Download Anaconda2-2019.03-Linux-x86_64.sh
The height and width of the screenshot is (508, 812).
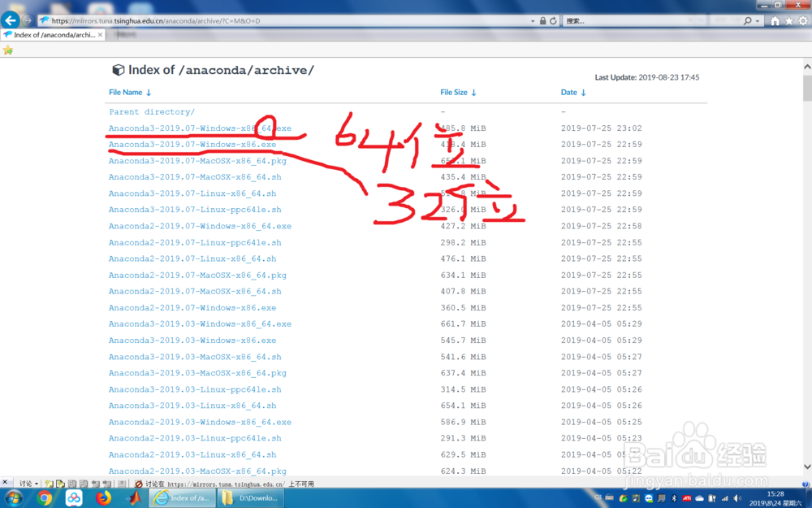(x=192, y=454)
